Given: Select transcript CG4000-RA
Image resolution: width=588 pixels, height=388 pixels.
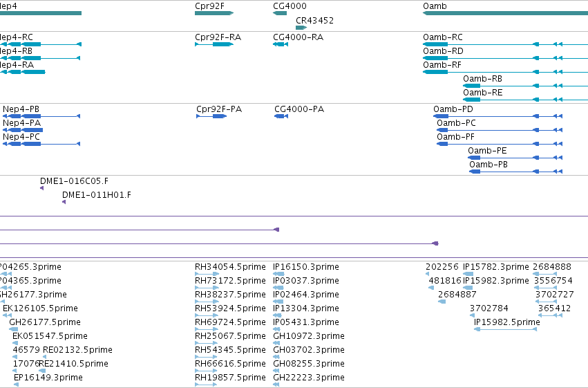Looking at the screenshot, I should click(281, 44).
